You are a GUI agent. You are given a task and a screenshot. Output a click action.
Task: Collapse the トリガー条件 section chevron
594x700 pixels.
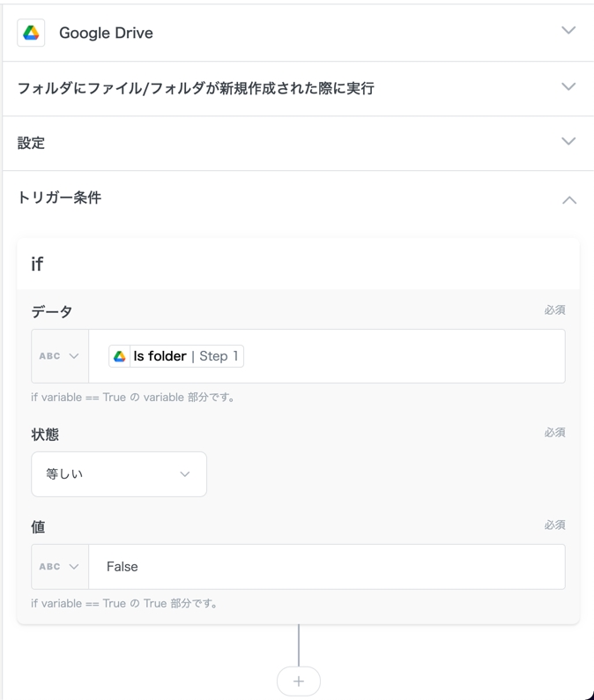pos(568,200)
